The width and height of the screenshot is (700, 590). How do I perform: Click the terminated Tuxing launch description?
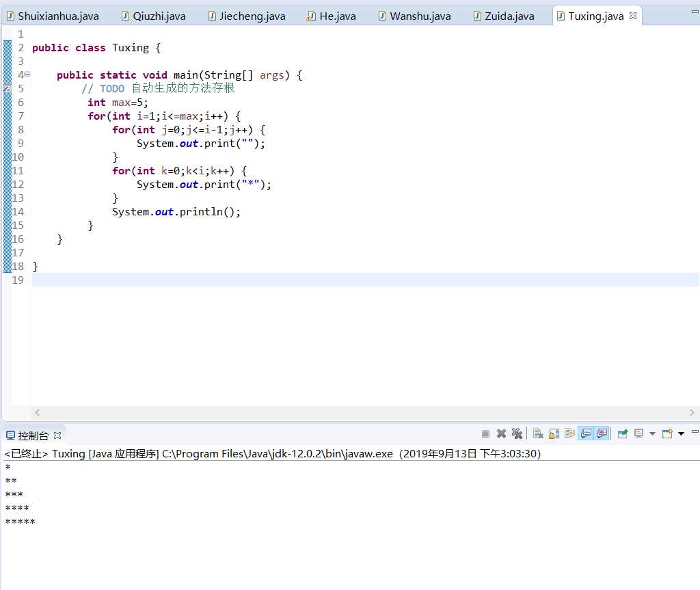pyautogui.click(x=272, y=454)
